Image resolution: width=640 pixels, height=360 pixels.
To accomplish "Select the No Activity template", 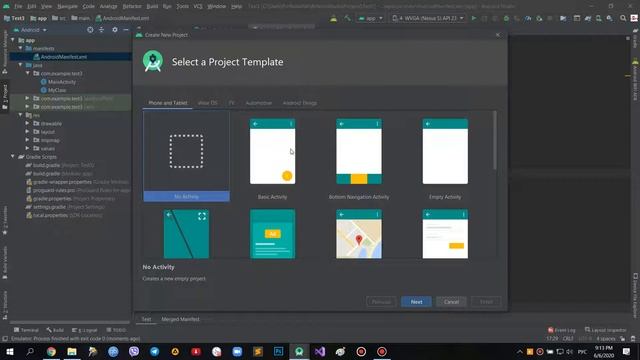I will [186, 156].
